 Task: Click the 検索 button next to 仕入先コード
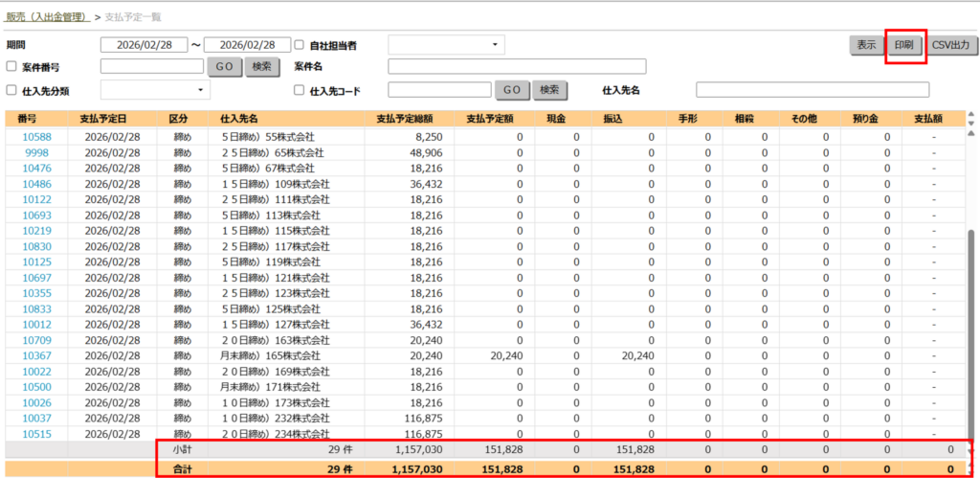point(548,90)
